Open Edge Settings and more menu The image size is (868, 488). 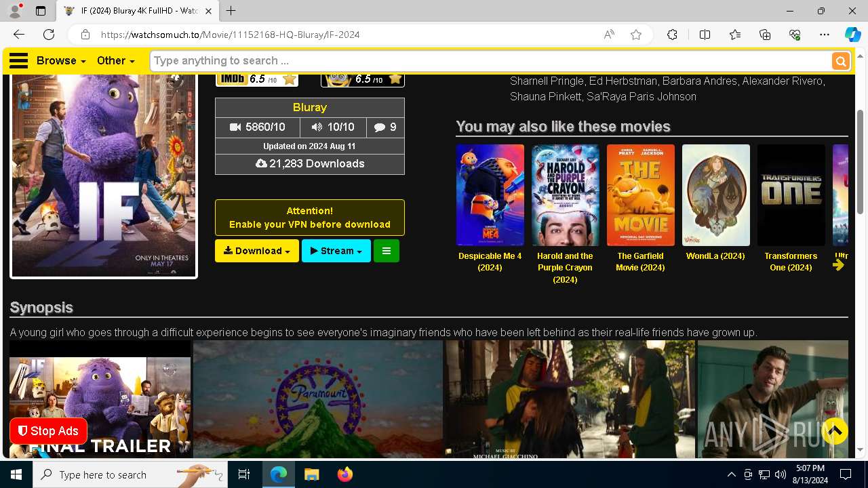coord(825,35)
